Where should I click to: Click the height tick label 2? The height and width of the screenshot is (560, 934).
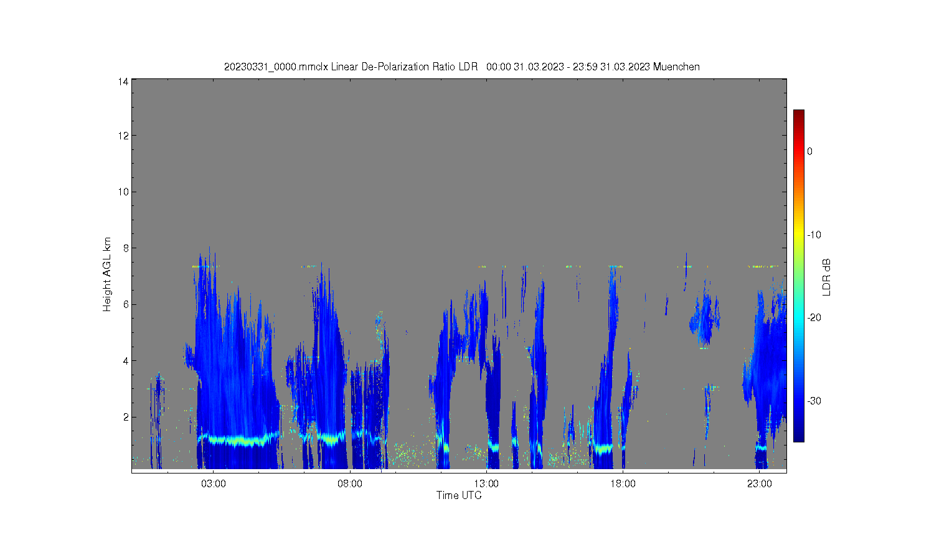(x=126, y=417)
